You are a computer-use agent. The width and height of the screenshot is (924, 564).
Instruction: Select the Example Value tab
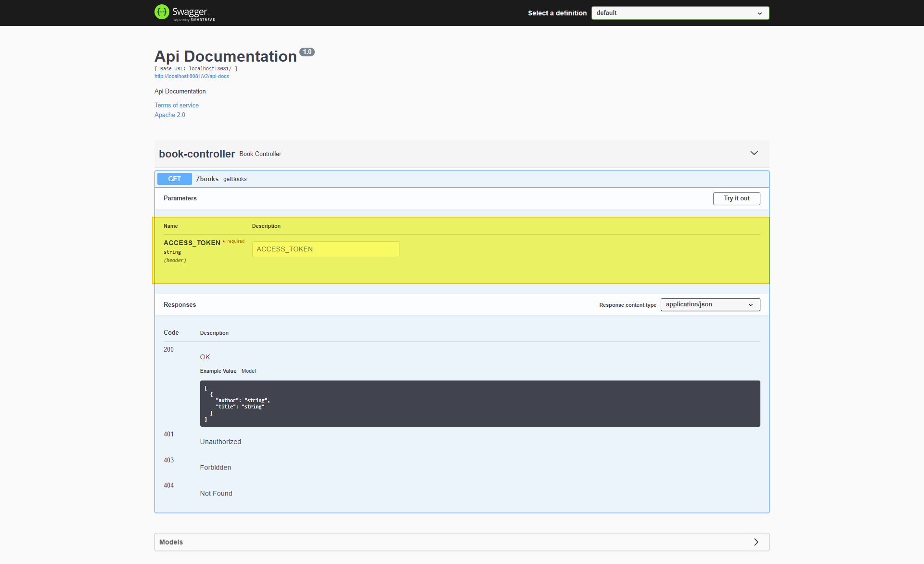[x=218, y=371]
